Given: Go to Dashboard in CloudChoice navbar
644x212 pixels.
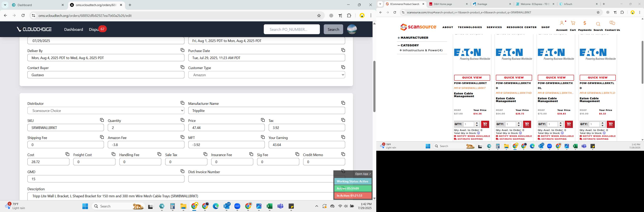Looking at the screenshot, I should tap(73, 29).
